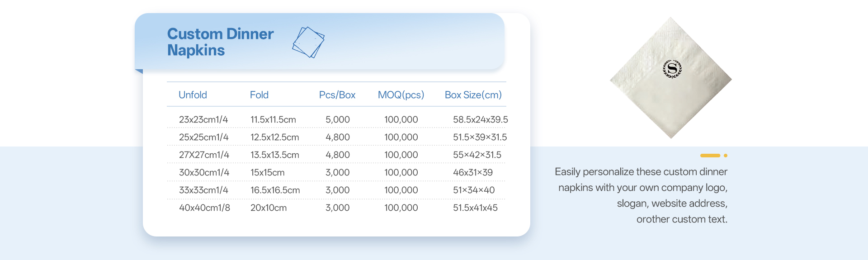Click the 13.5x13.5cm fold size cell
Screen dimensions: 868x260
tap(275, 155)
